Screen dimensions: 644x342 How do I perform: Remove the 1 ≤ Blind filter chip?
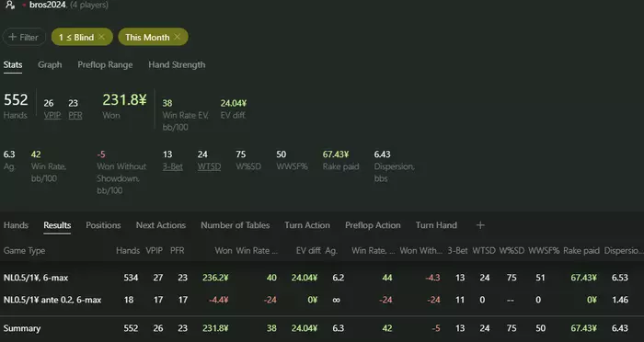102,37
